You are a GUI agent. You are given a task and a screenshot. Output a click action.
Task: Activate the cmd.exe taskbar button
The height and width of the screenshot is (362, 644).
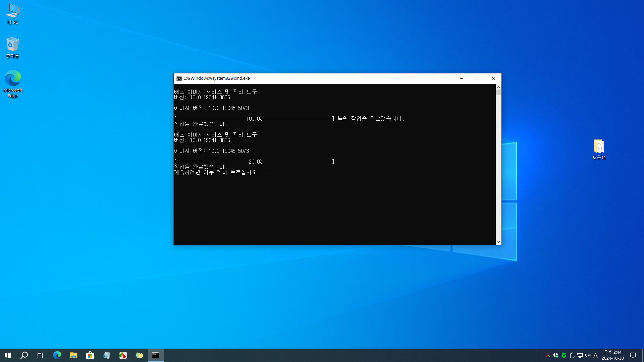pos(156,355)
